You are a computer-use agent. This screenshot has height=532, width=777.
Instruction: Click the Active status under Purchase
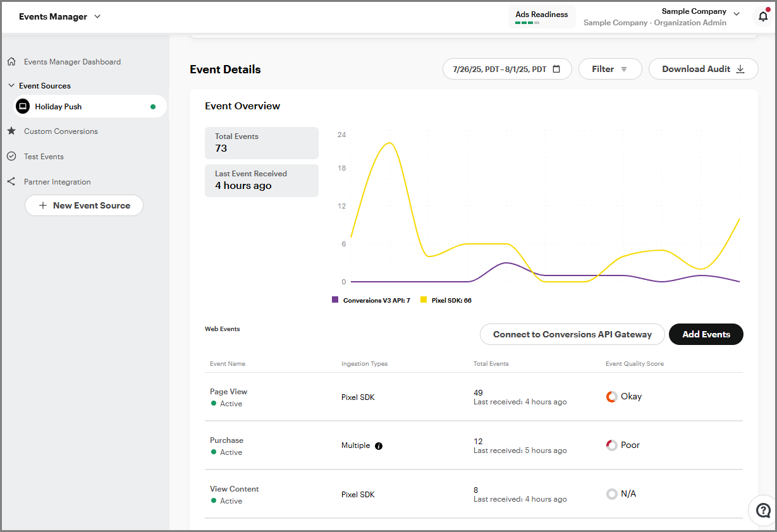231,452
